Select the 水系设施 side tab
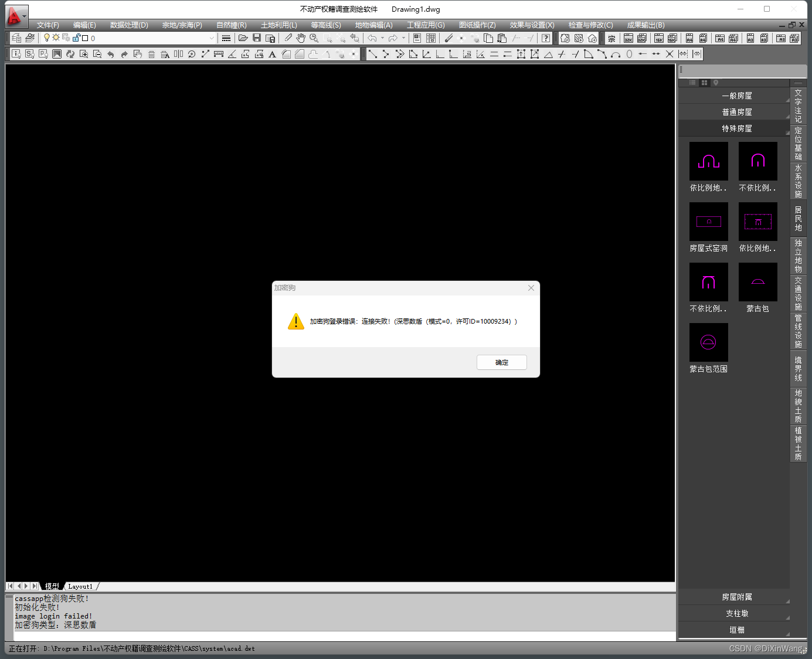 [x=798, y=181]
